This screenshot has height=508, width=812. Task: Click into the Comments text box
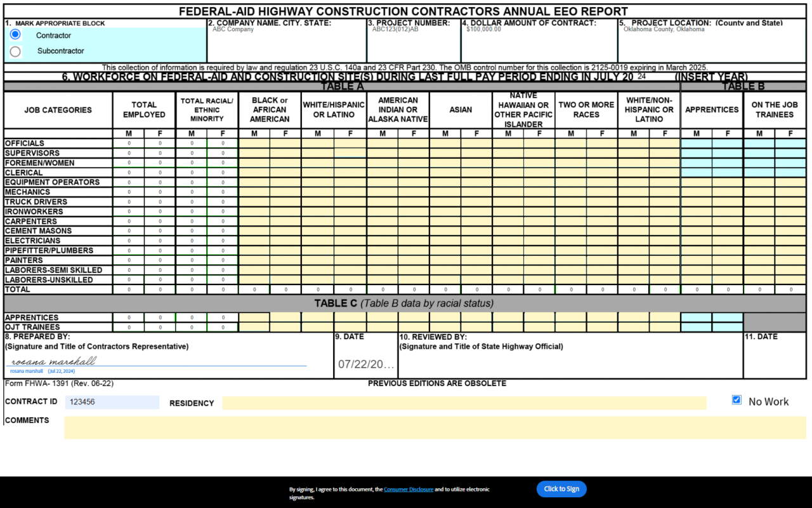pos(435,427)
